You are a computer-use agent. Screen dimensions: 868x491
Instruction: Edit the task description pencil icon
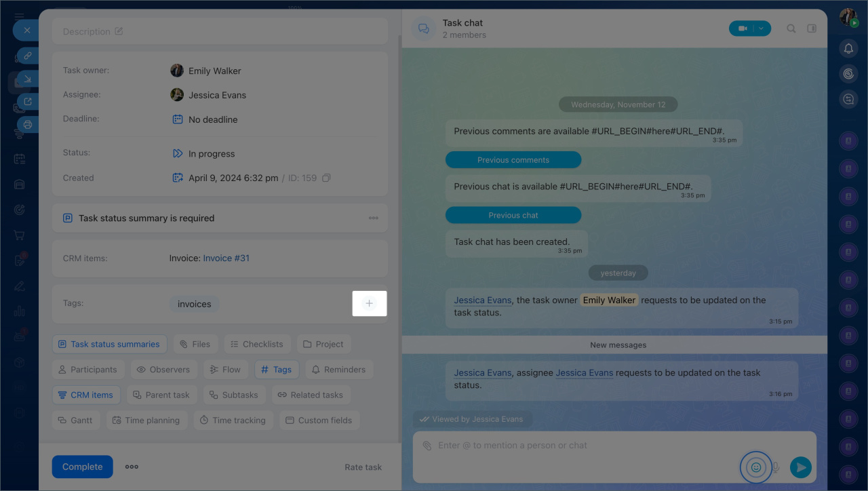click(x=119, y=31)
